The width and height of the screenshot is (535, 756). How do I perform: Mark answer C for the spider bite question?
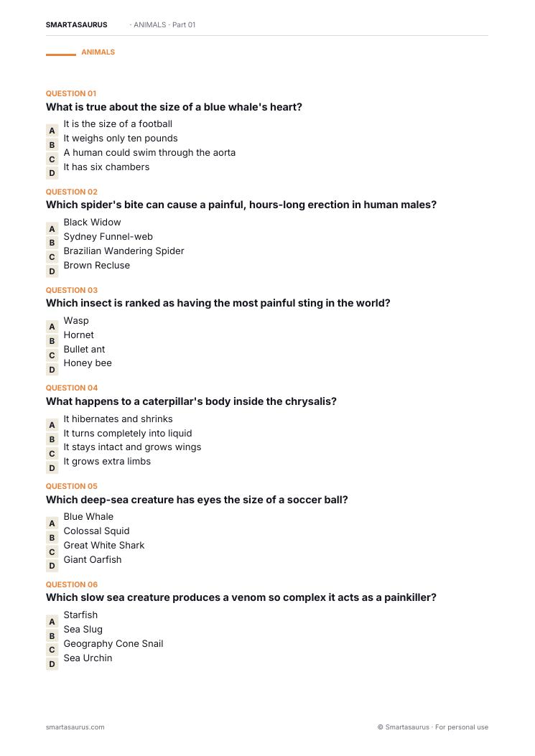(52, 257)
